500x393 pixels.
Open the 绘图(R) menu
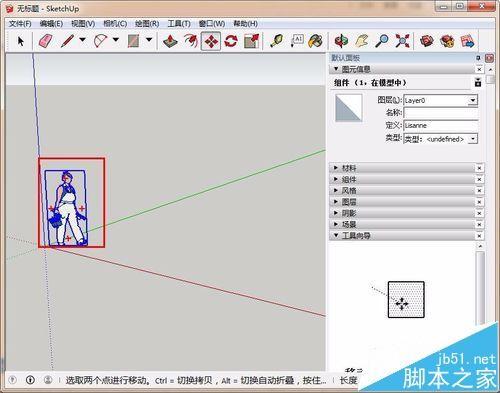click(x=147, y=24)
